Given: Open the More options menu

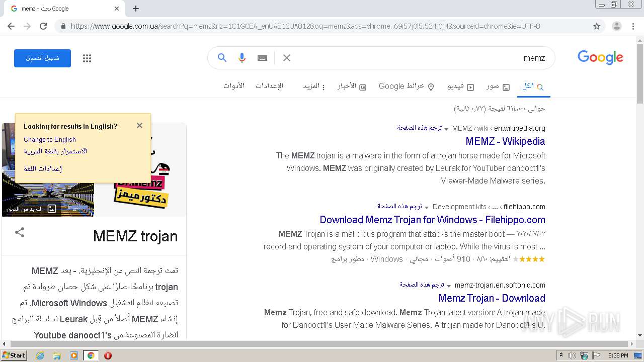Looking at the screenshot, I should (314, 86).
